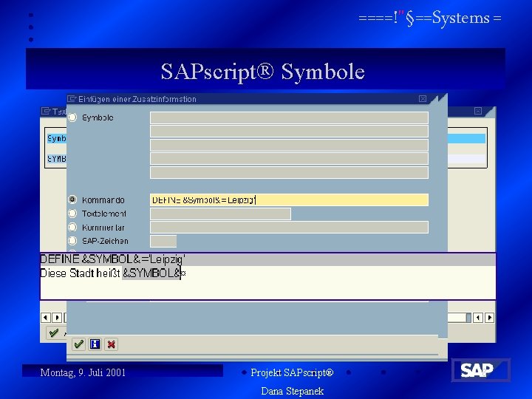The height and width of the screenshot is (399, 532).
Task: Click the author name Dana Stepanek
Action: tap(292, 391)
